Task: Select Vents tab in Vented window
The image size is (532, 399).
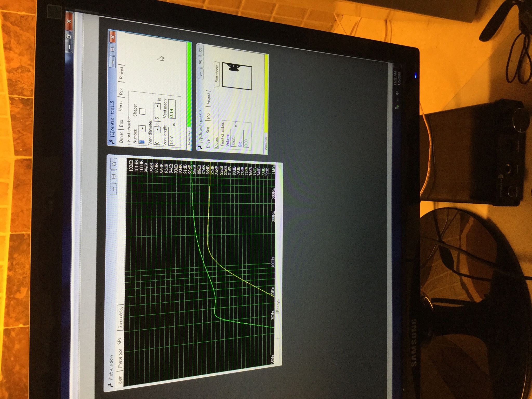Action: pyautogui.click(x=121, y=105)
